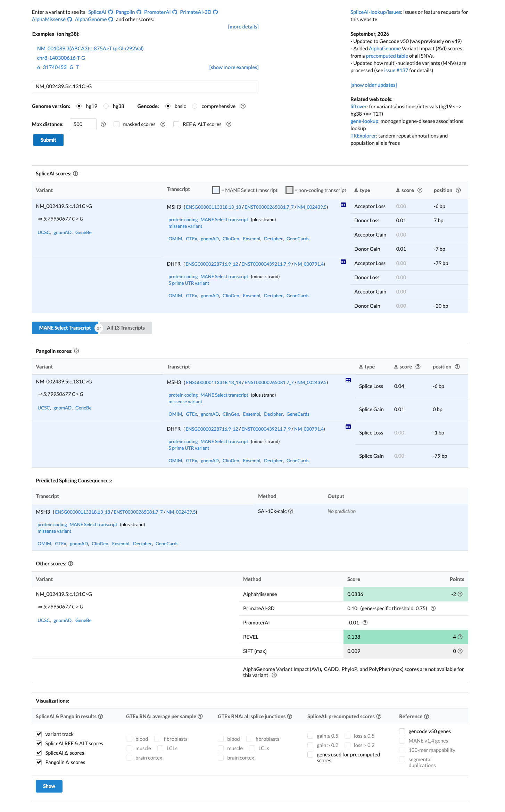Screen dimensions: 505x812
Task: Open the TRExplorer link
Action: click(363, 136)
